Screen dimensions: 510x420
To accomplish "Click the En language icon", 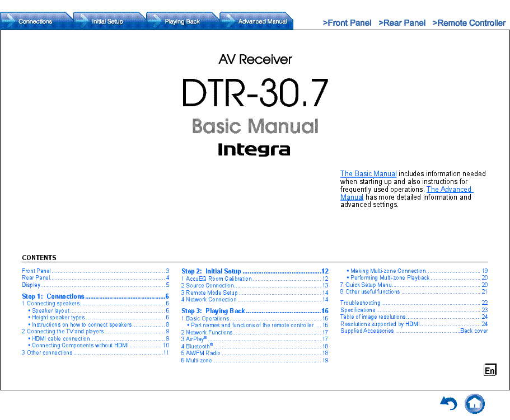I will point(490,370).
